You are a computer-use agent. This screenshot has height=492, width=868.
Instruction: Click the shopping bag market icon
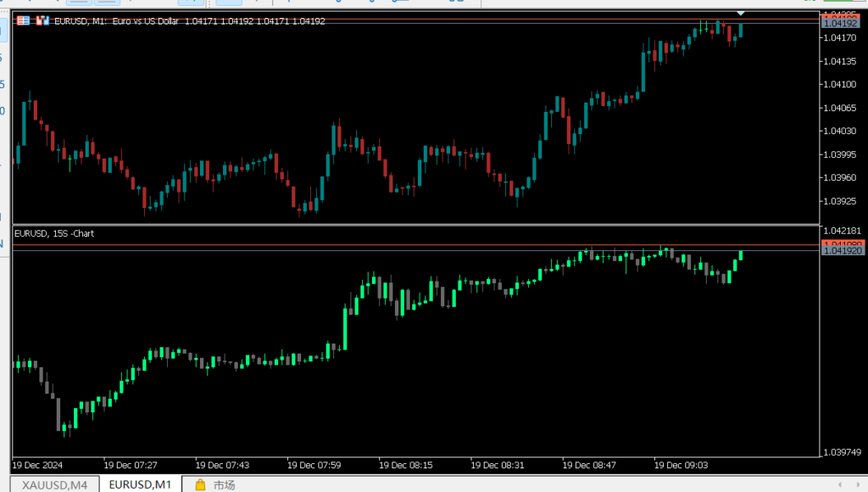pos(200,485)
